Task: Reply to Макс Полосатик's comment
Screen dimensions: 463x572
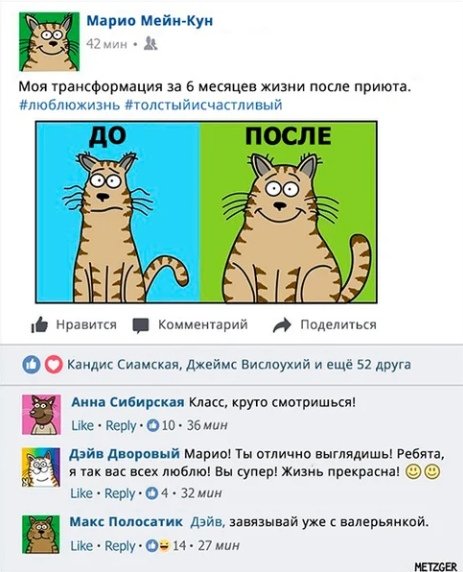Action: (x=120, y=546)
